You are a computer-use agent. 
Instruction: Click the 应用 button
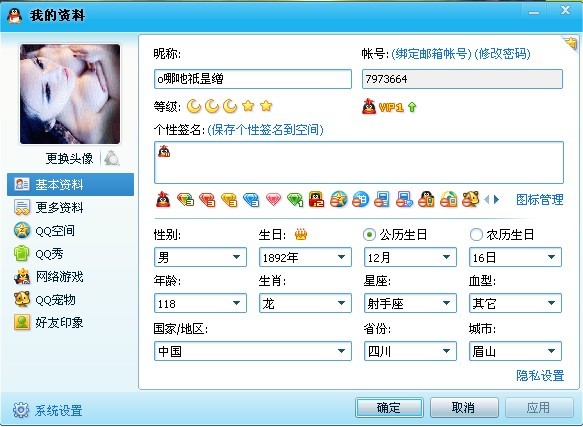pyautogui.click(x=538, y=408)
